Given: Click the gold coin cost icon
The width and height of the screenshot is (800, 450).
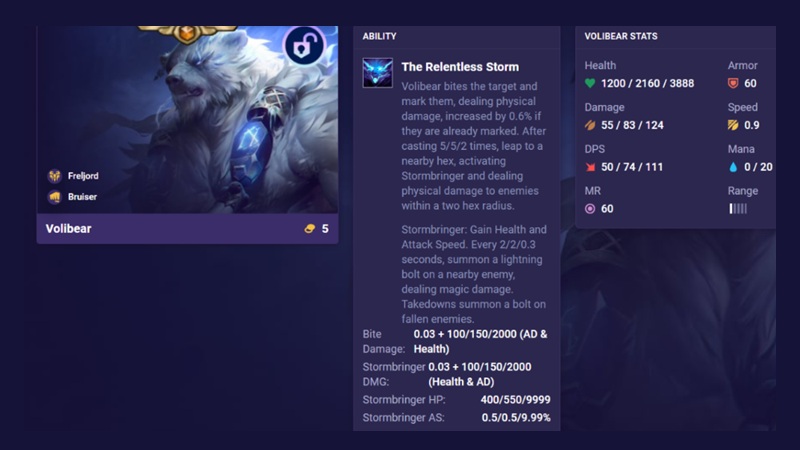Looking at the screenshot, I should pos(309,229).
